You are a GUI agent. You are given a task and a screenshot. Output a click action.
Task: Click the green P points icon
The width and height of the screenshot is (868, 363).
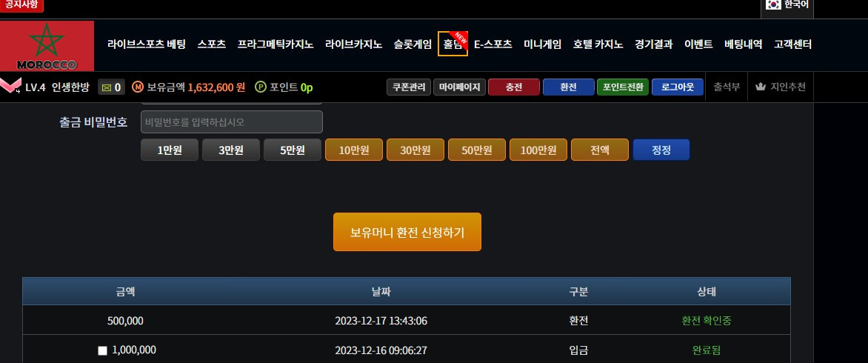coord(261,87)
